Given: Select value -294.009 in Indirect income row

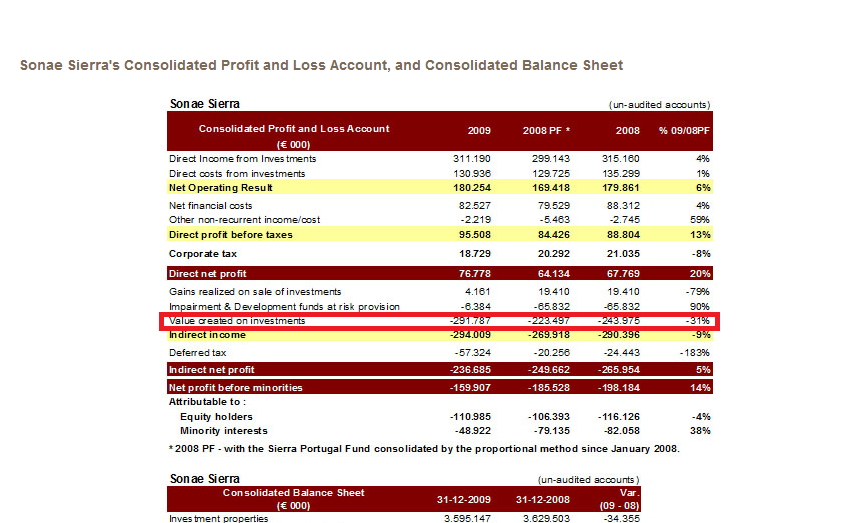Looking at the screenshot, I should coord(470,334).
